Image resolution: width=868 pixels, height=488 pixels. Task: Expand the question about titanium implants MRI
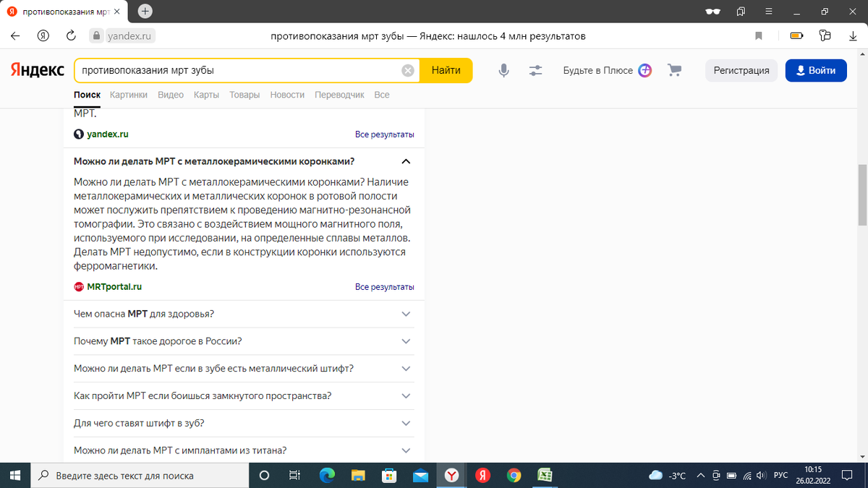pyautogui.click(x=244, y=450)
